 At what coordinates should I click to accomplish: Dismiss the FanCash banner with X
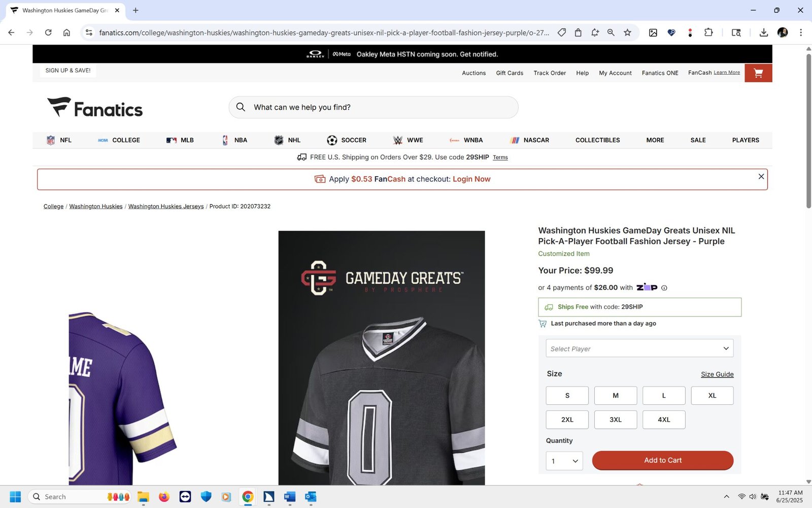pyautogui.click(x=761, y=176)
